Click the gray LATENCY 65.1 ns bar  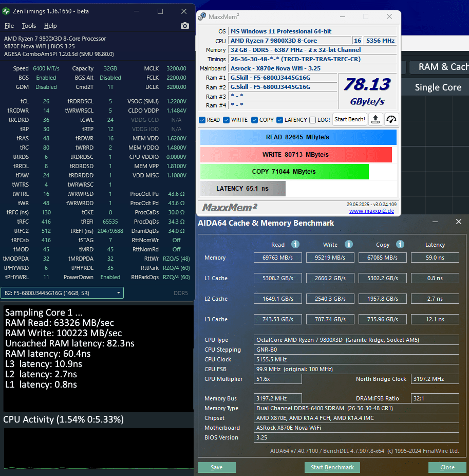tap(242, 189)
